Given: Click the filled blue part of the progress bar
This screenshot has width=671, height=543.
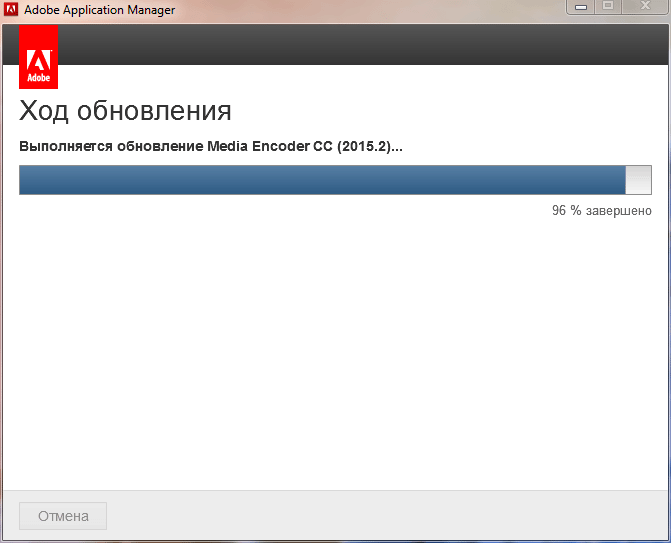Looking at the screenshot, I should 320,180.
